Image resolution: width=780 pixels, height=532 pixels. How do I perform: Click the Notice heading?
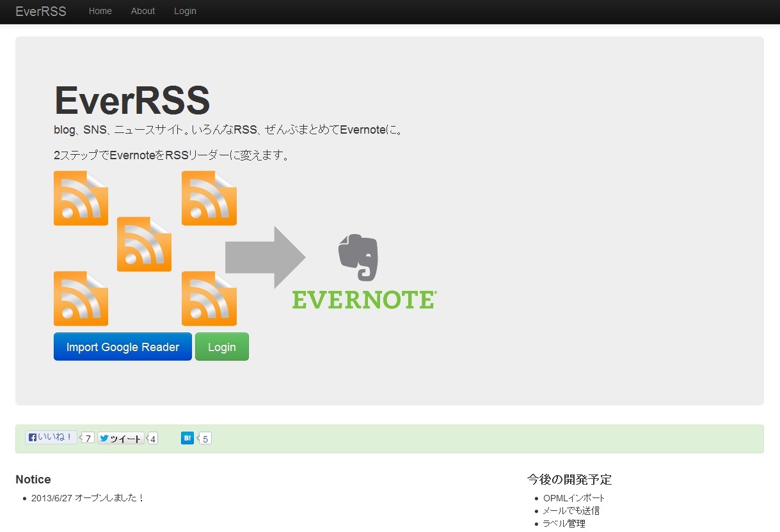33,480
